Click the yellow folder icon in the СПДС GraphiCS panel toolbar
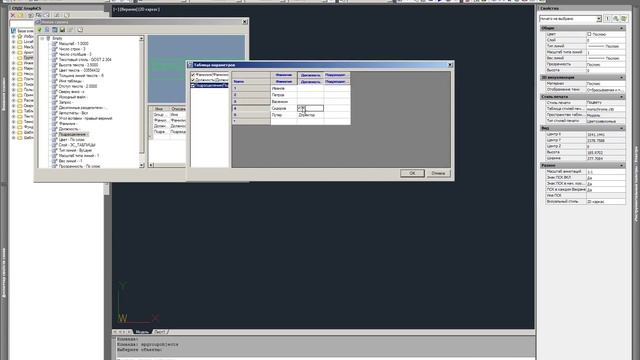Image resolution: width=640 pixels, height=360 pixels. point(20,15)
